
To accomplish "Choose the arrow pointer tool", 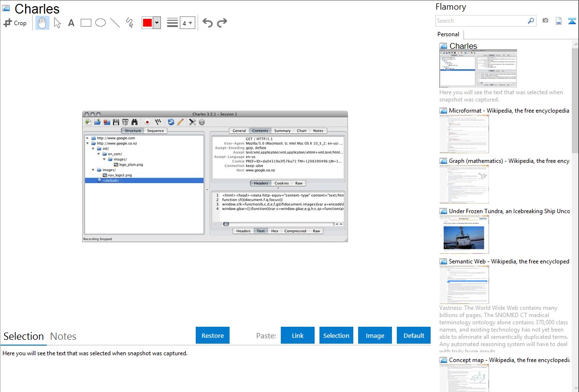I will click(x=57, y=23).
